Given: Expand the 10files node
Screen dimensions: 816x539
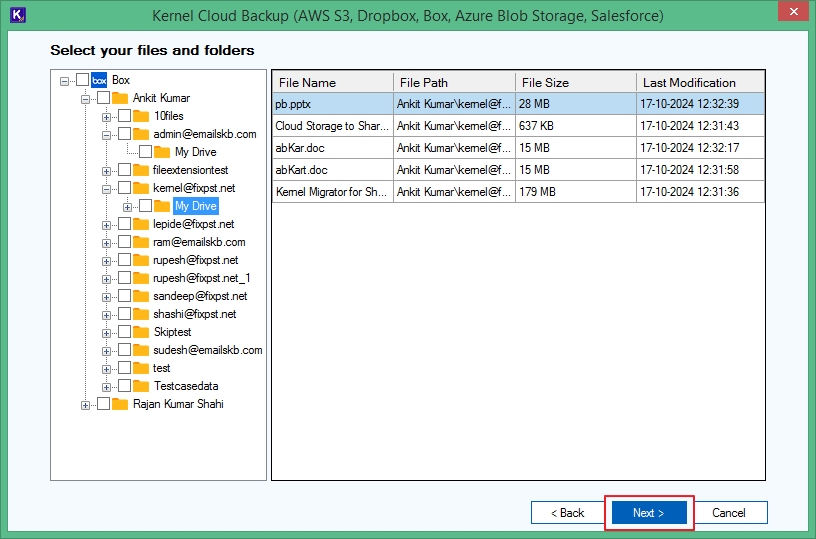Looking at the screenshot, I should click(106, 117).
